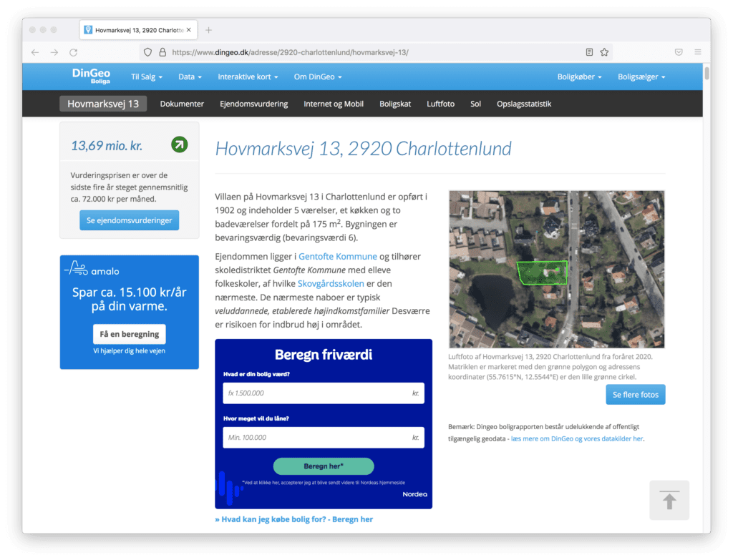Expand the Boligsælger dropdown
Viewport: 733px width, 560px height.
coord(641,77)
